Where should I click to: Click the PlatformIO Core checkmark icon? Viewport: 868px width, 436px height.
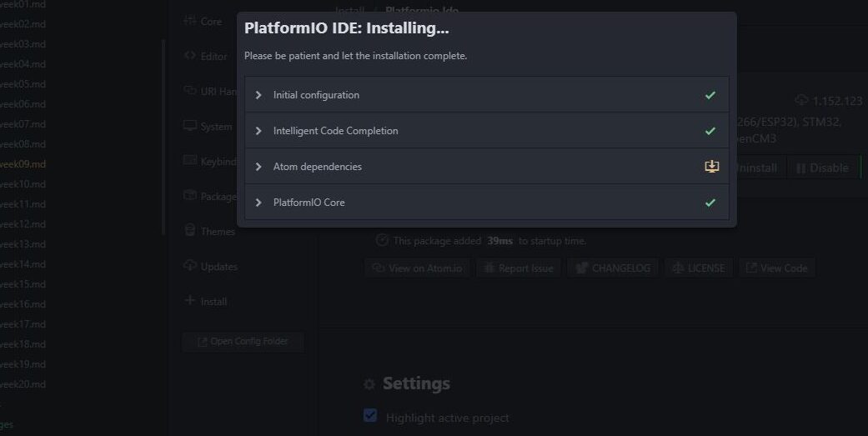710,203
